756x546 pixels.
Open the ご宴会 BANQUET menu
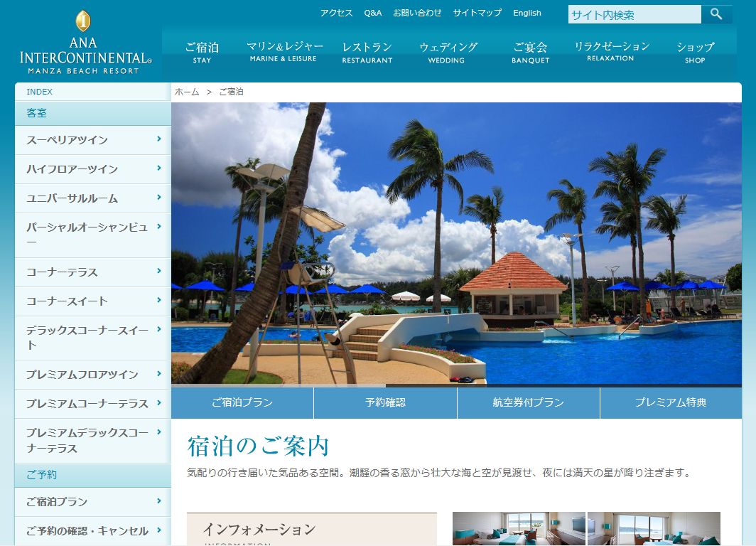pos(530,52)
